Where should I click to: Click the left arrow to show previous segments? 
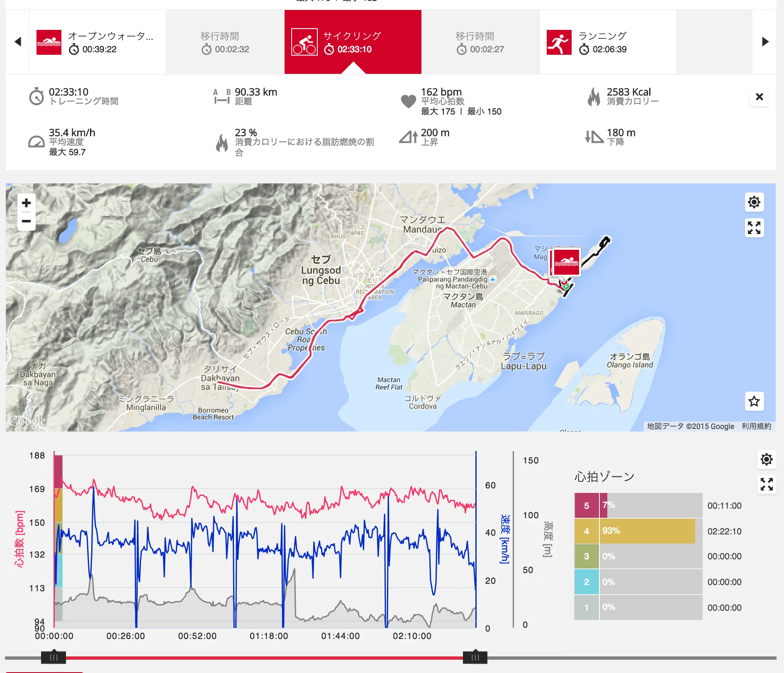[x=17, y=41]
